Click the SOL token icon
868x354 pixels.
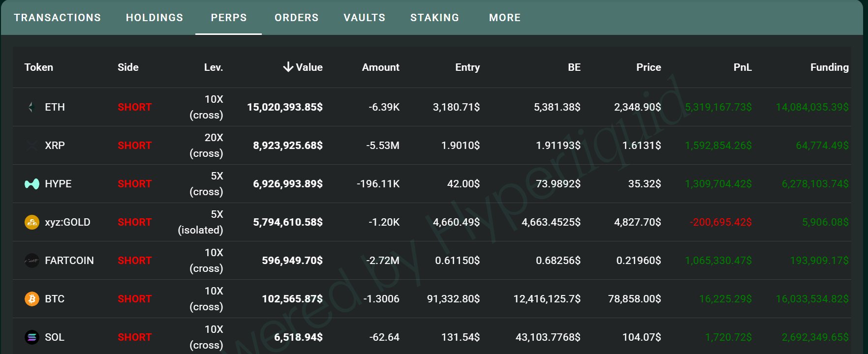pos(31,337)
